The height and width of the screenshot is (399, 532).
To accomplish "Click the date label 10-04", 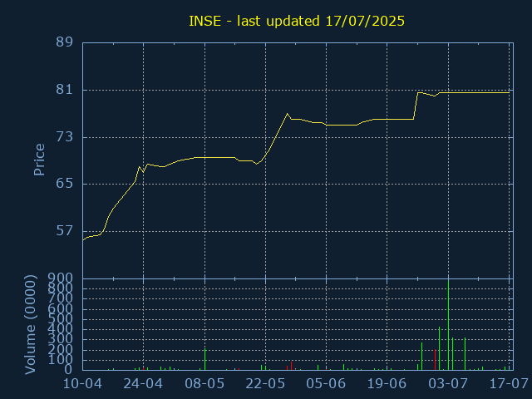I will pyautogui.click(x=83, y=384).
